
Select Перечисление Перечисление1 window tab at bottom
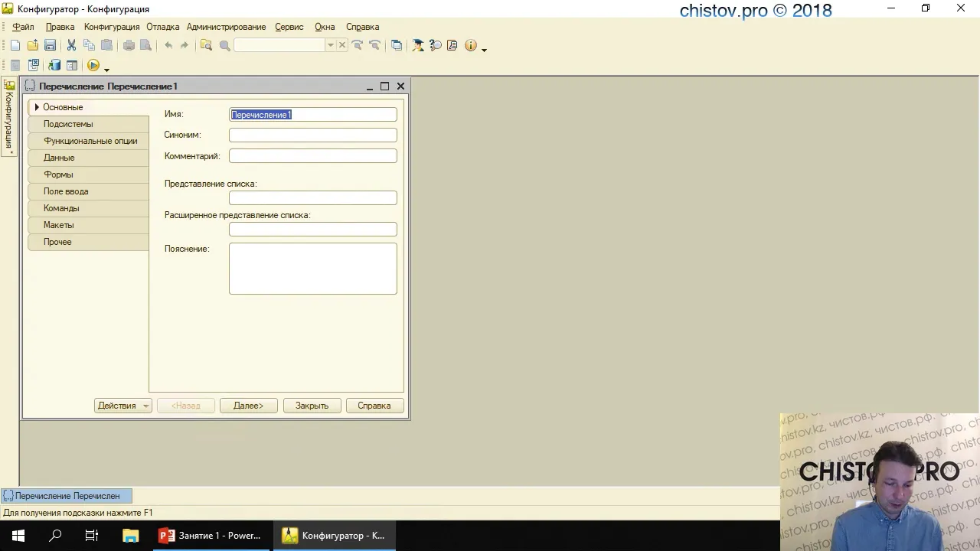tap(67, 496)
